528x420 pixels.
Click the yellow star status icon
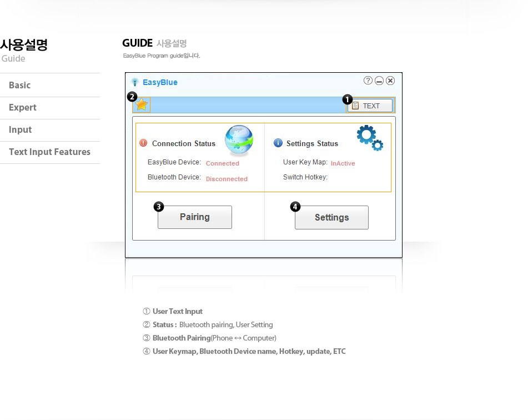click(x=142, y=104)
